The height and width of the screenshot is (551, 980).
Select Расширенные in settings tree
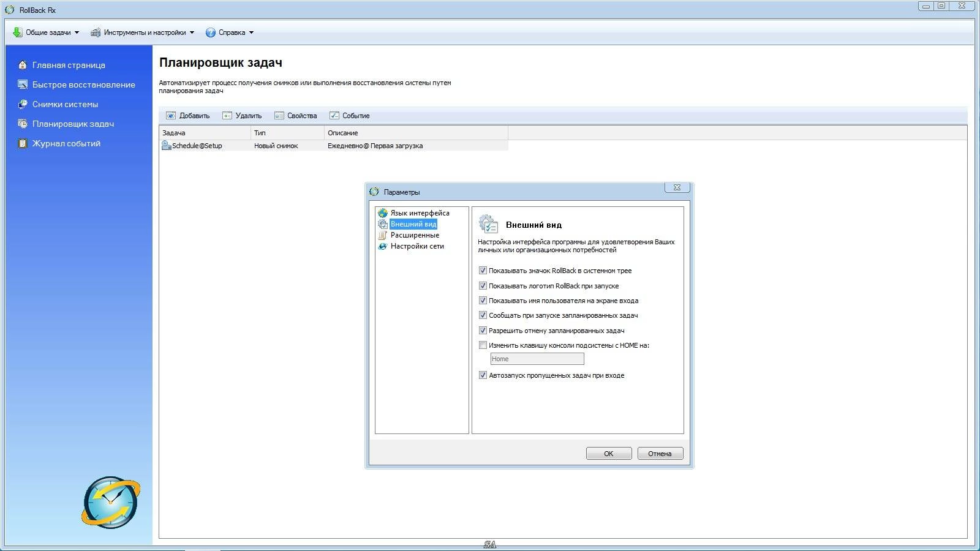[415, 235]
